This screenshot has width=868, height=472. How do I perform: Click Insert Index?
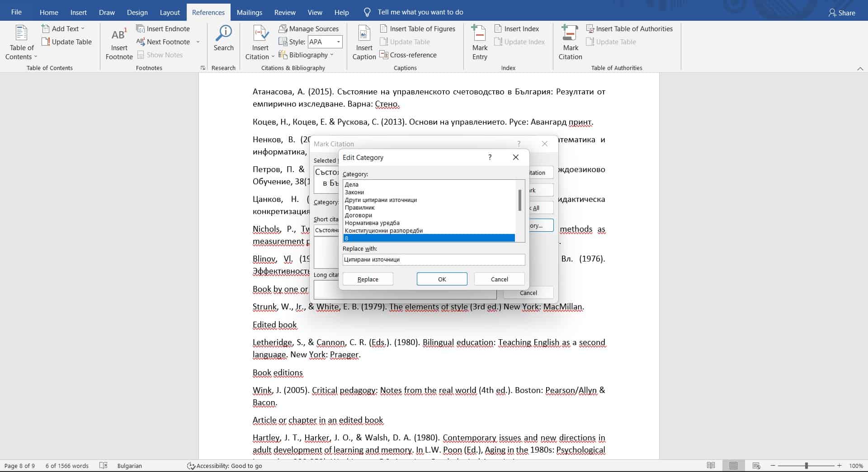tap(517, 28)
